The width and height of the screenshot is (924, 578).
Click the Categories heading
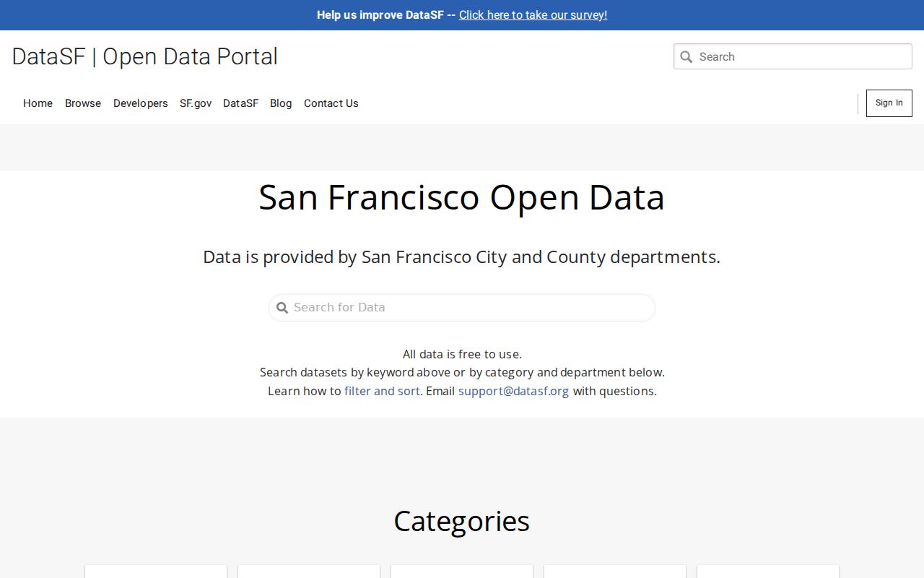pos(462,521)
